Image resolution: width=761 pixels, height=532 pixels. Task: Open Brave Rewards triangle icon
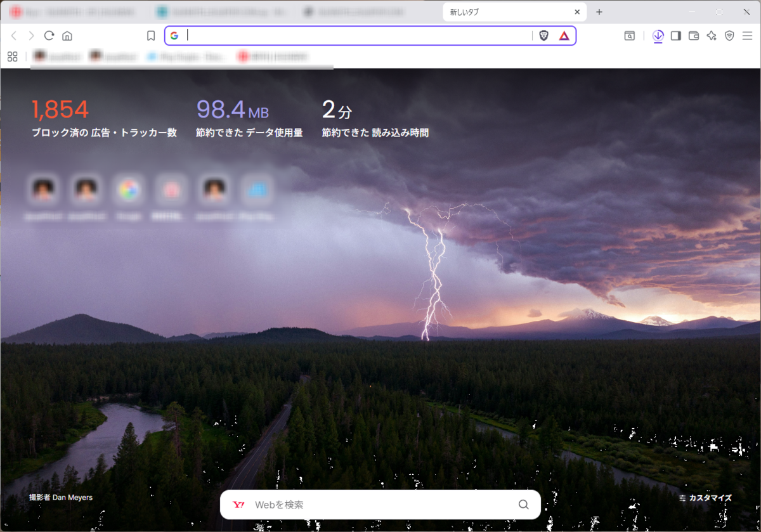(564, 36)
